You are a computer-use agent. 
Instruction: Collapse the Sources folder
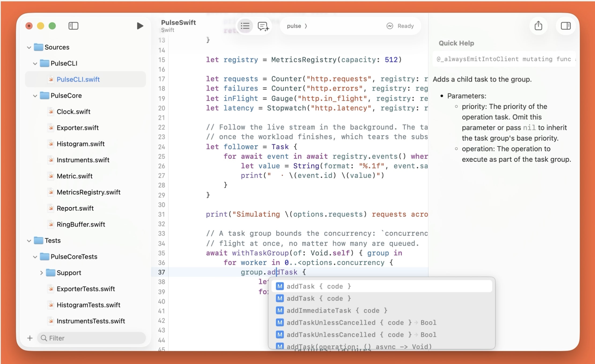(x=29, y=47)
